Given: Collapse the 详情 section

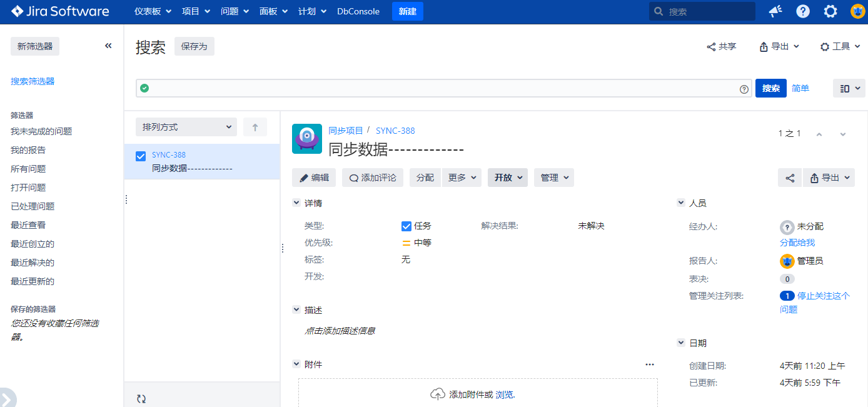Looking at the screenshot, I should point(296,203).
